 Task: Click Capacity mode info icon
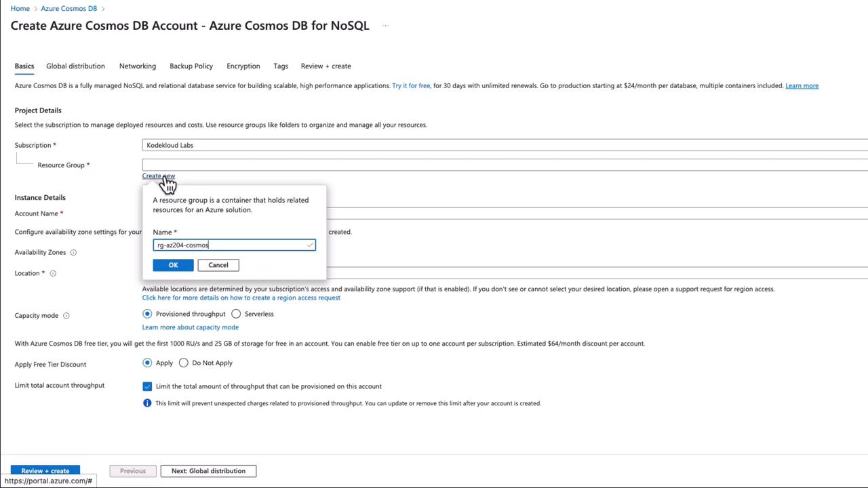pos(66,316)
